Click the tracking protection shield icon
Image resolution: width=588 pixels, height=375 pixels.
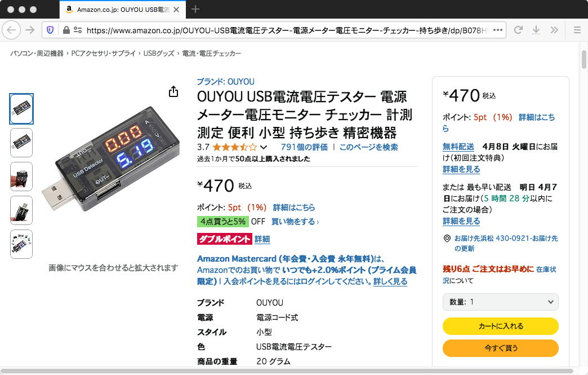click(x=50, y=30)
